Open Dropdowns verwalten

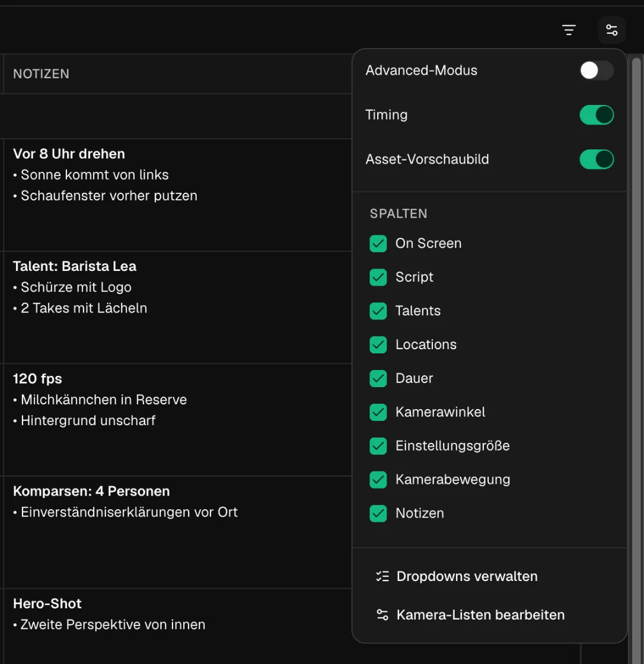[x=457, y=576]
